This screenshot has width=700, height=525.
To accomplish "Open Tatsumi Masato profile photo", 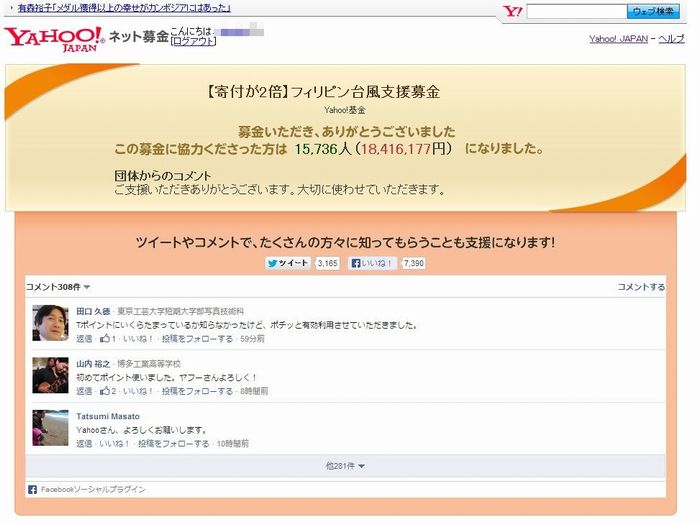I will click(x=50, y=428).
